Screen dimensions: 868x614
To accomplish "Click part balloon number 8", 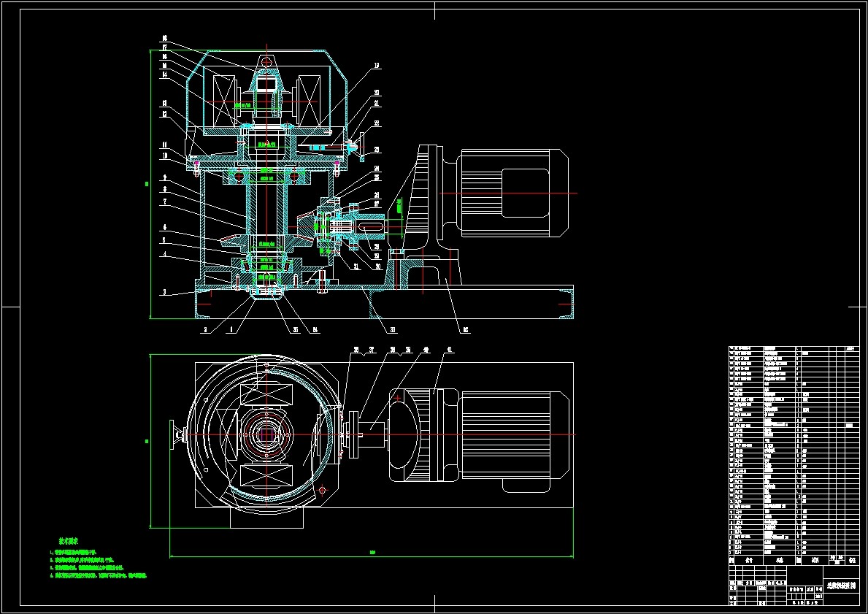I will [164, 189].
